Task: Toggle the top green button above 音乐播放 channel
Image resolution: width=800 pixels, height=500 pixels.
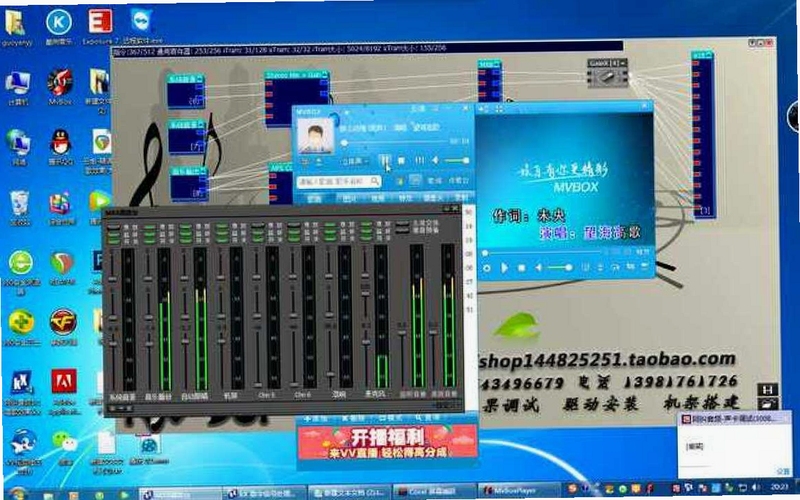Action: (x=149, y=228)
